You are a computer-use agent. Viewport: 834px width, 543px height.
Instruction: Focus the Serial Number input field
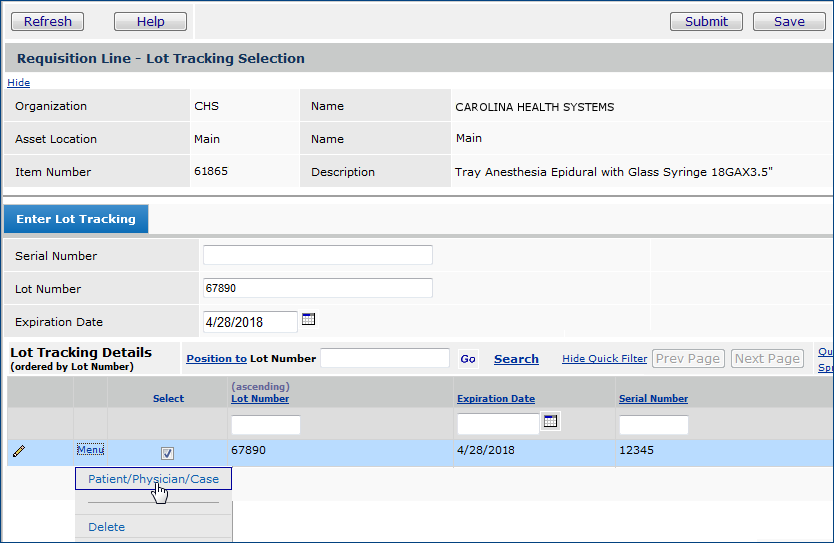click(318, 255)
